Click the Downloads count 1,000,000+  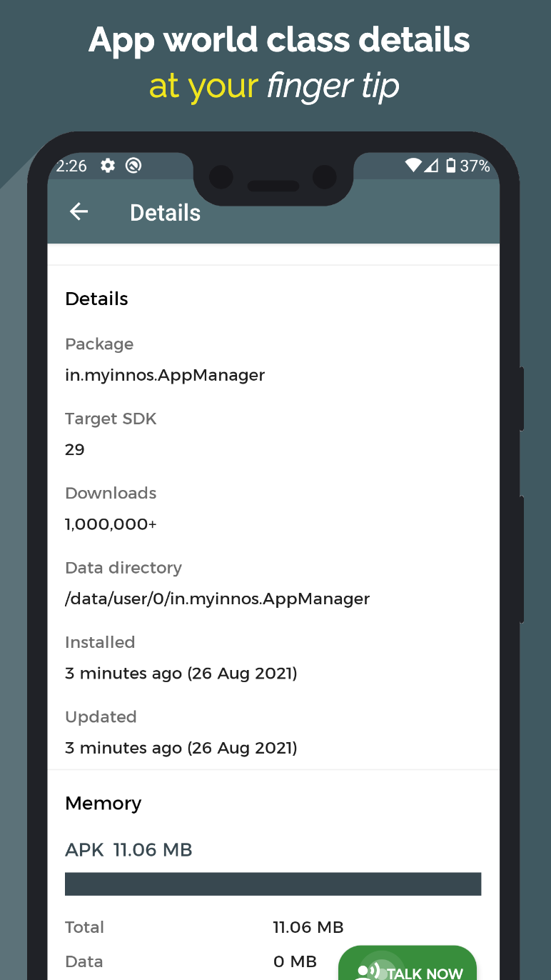coord(111,524)
